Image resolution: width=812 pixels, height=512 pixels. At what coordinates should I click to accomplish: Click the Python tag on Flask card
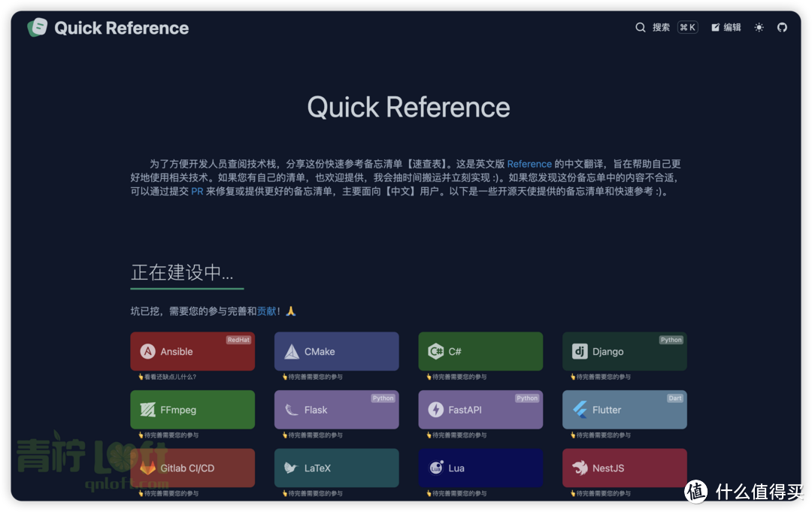pyautogui.click(x=383, y=398)
